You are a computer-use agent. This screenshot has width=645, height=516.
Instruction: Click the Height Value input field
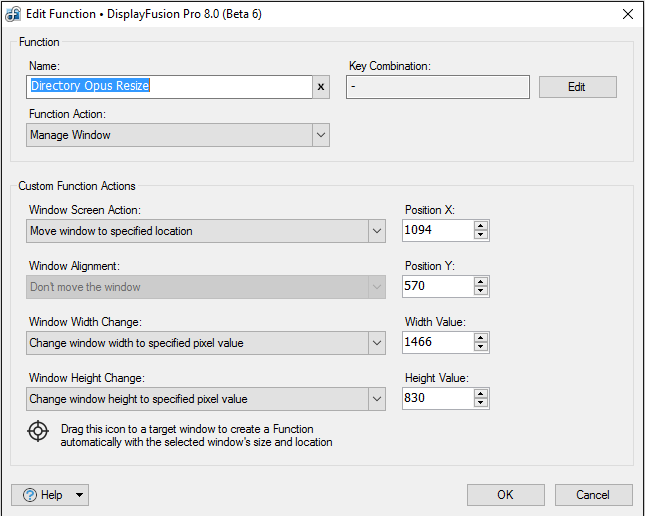click(436, 399)
